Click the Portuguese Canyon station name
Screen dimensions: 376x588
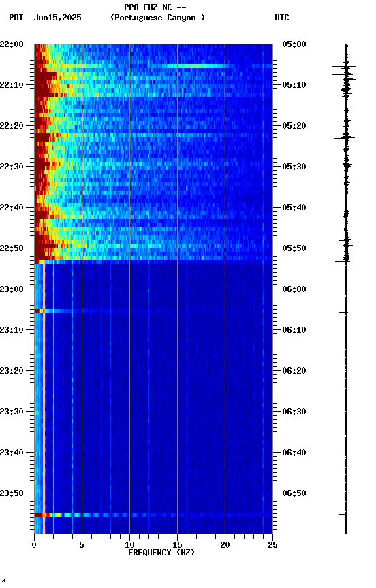click(157, 18)
